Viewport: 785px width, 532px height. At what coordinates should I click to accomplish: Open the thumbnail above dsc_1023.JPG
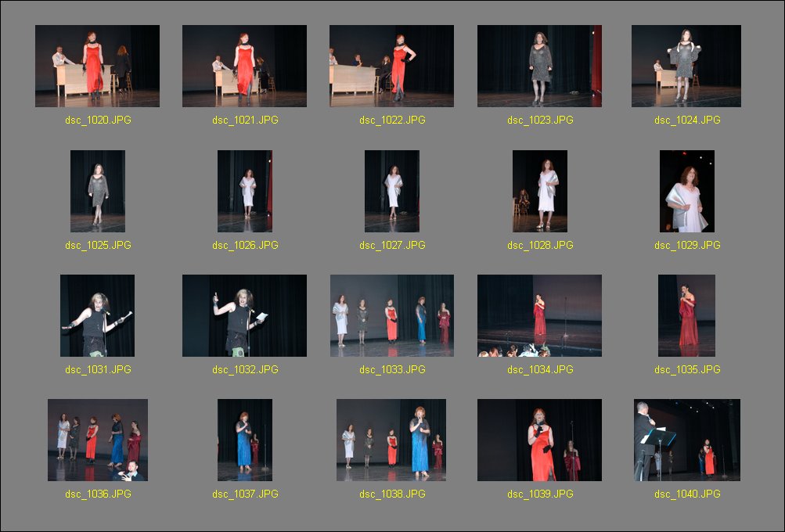point(540,66)
